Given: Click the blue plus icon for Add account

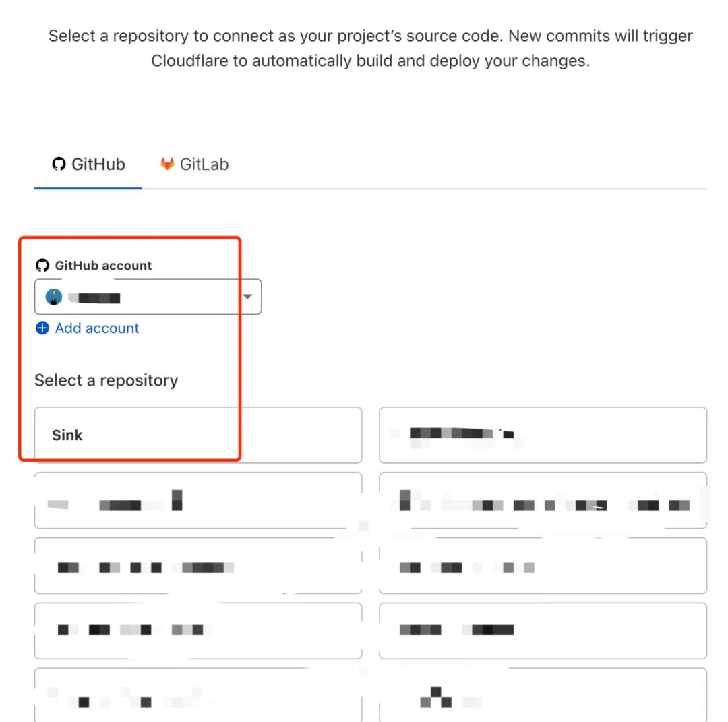Looking at the screenshot, I should coord(42,328).
